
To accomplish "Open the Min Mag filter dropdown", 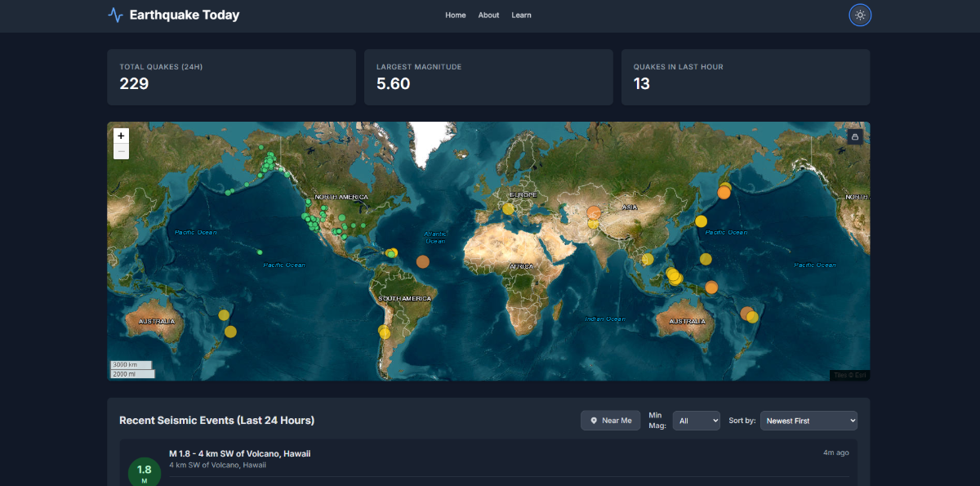I will coord(696,420).
